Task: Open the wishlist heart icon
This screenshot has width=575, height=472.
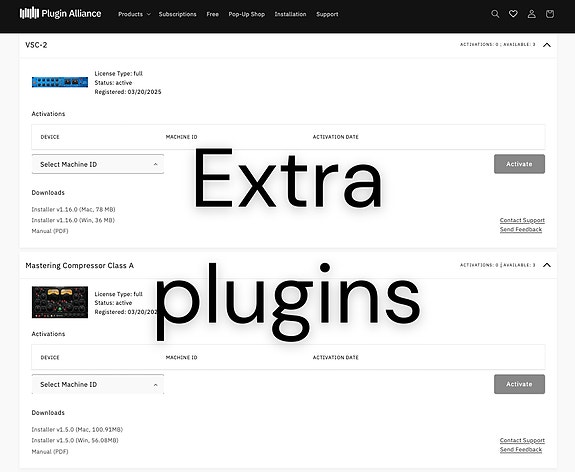Action: click(513, 14)
